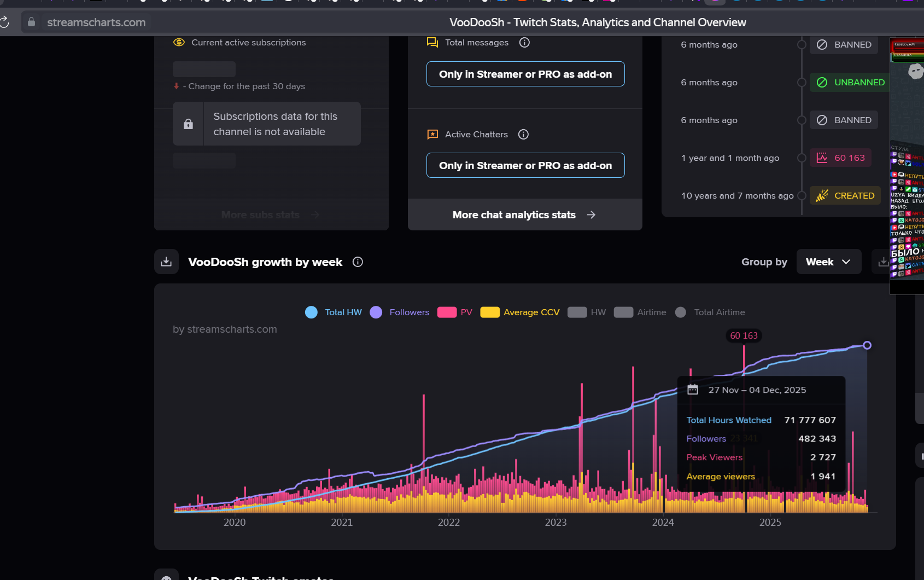924x580 pixels.
Task: Click 'Change for the past 30 days' text
Action: click(247, 86)
